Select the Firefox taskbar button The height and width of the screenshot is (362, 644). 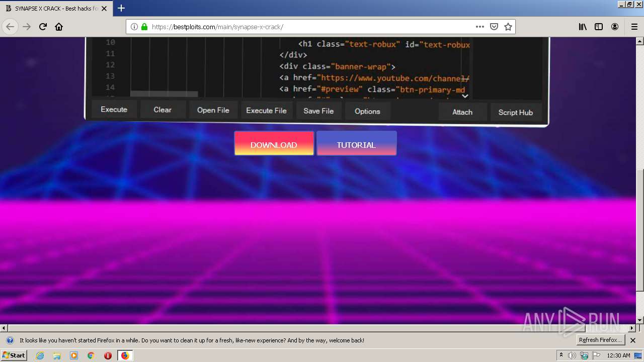click(x=125, y=355)
